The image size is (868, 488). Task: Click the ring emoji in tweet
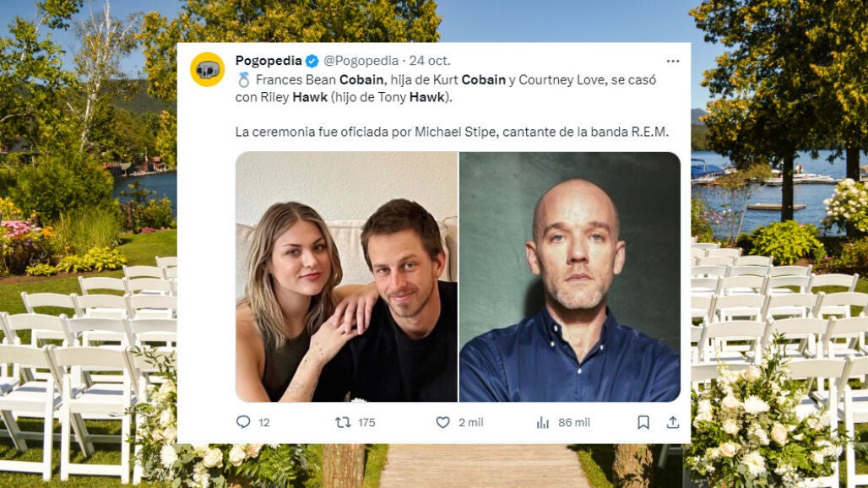[243, 79]
